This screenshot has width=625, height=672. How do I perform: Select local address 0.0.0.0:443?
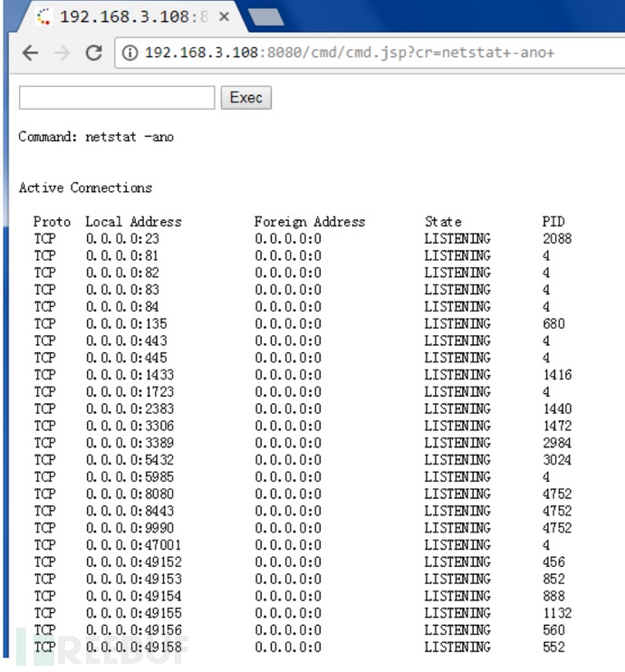[x=126, y=341]
